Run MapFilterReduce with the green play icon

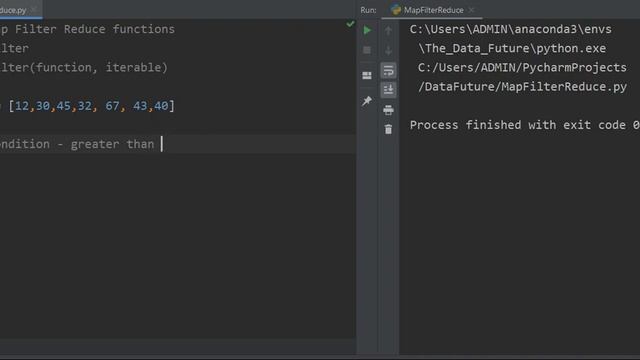pos(367,30)
